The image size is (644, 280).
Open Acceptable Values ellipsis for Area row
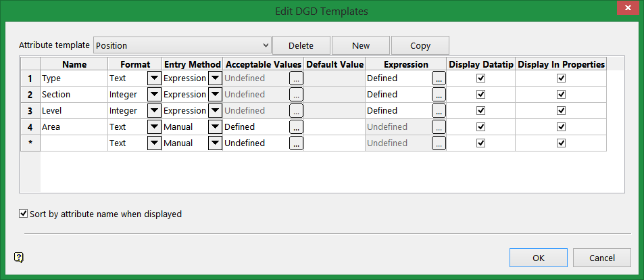(297, 126)
